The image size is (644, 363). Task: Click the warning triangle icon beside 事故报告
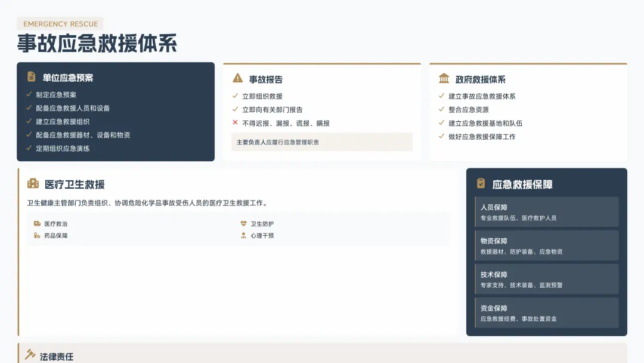pos(237,78)
